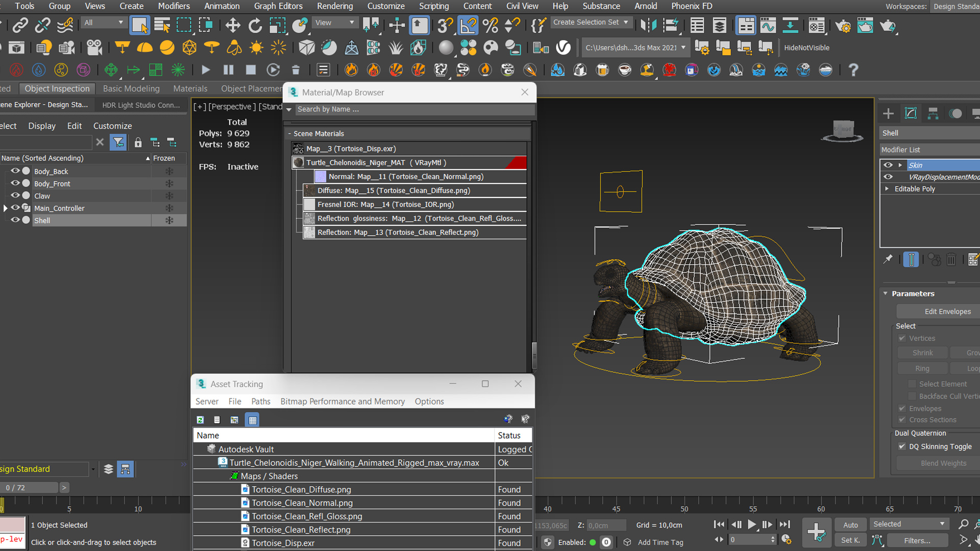Open the Modify panel icon
Viewport: 980px width, 551px height.
pos(911,113)
